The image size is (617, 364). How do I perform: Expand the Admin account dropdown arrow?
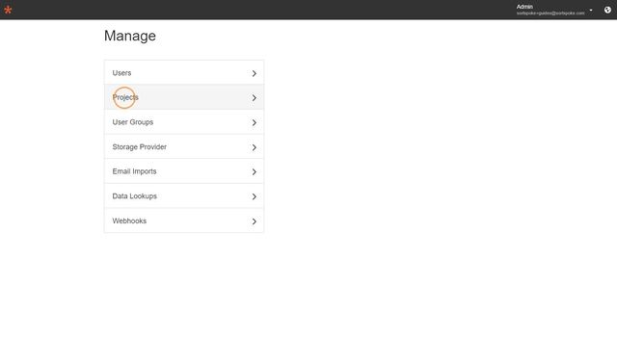click(x=591, y=11)
